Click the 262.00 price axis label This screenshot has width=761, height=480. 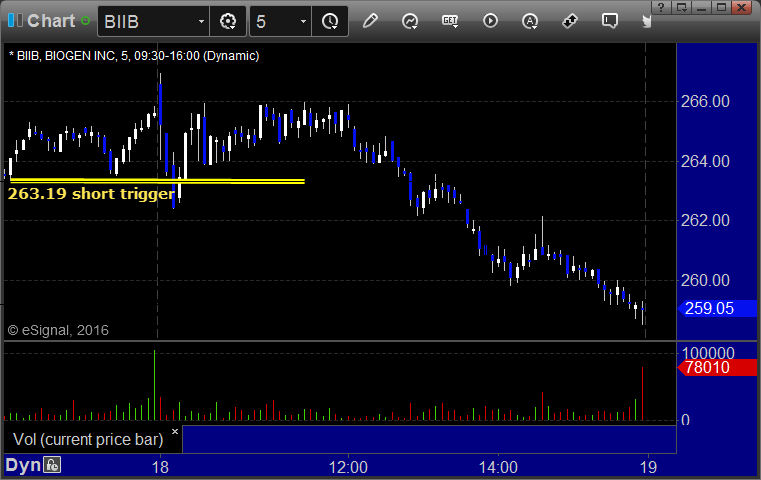pos(705,220)
